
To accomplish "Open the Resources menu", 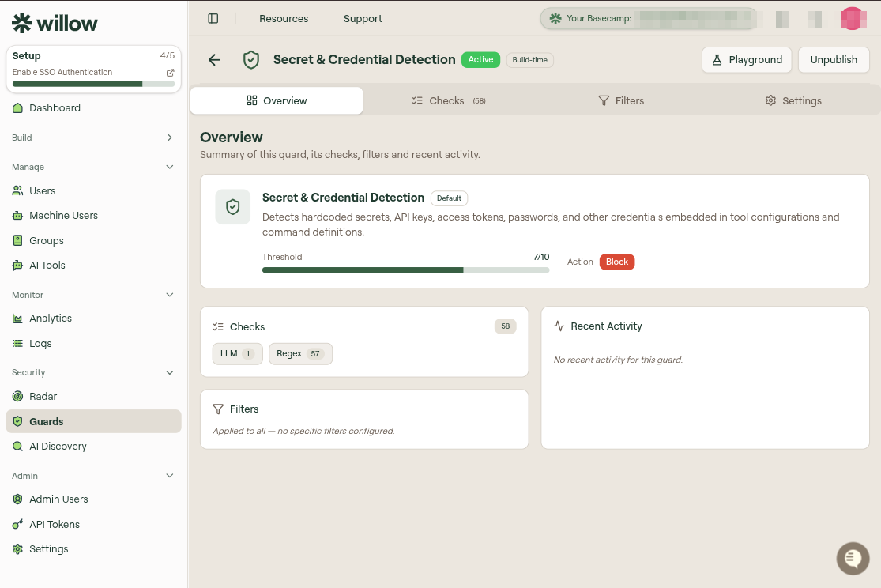I will tap(284, 18).
